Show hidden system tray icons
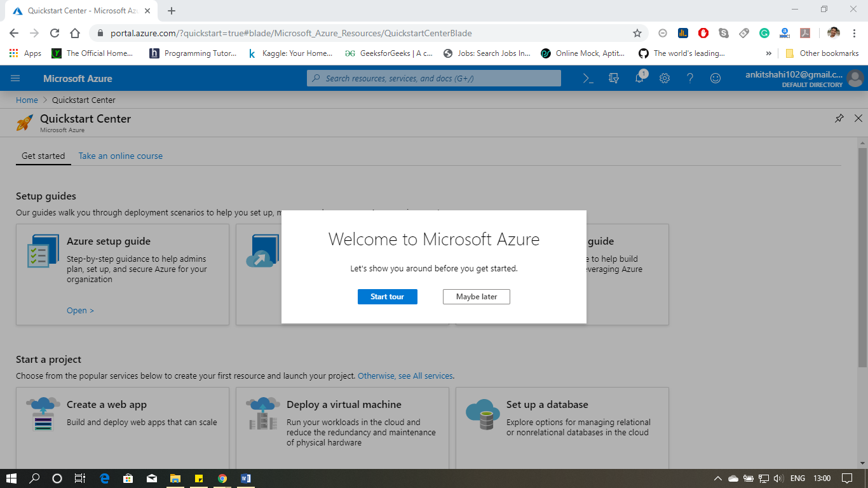 718,478
